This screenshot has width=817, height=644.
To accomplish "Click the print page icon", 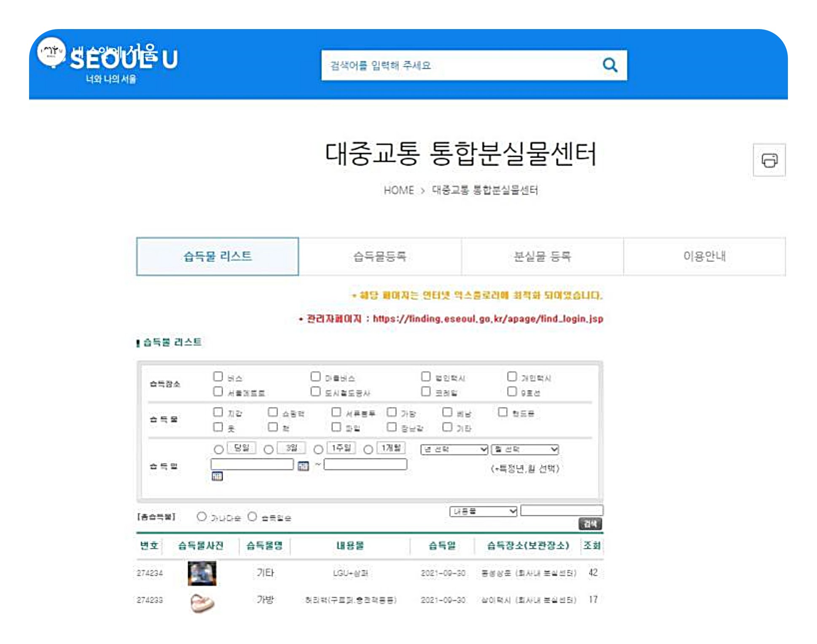I will tap(769, 160).
